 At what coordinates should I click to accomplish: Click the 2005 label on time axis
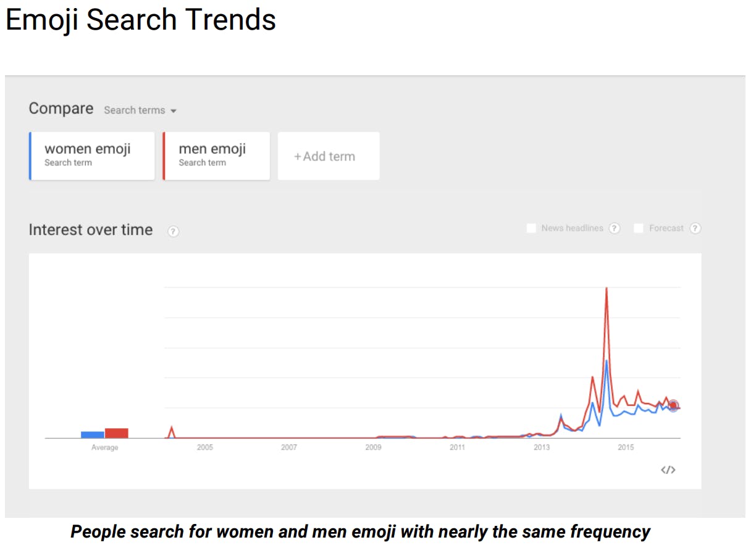[204, 447]
